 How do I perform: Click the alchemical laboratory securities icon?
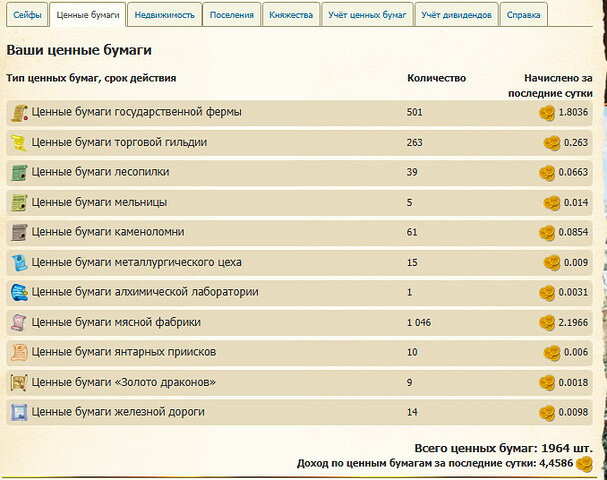19,293
